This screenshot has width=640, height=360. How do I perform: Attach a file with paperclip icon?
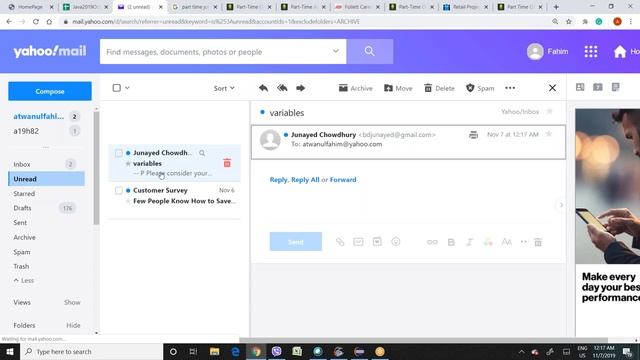[340, 242]
